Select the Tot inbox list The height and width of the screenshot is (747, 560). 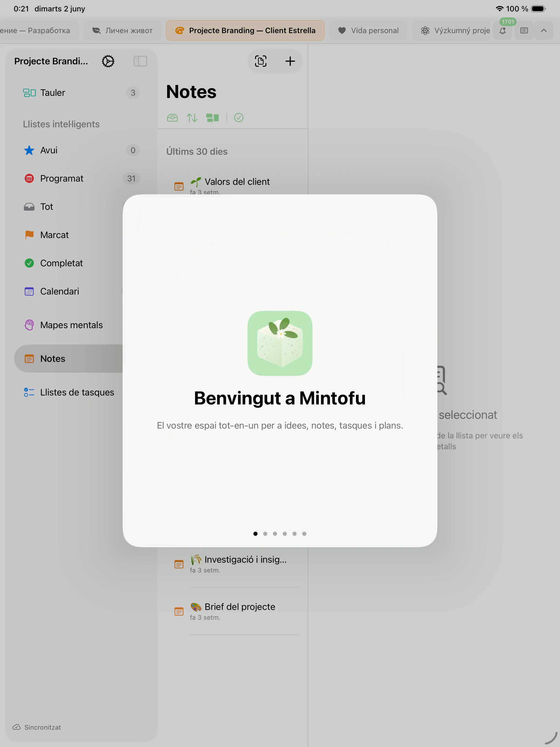[x=69, y=206]
